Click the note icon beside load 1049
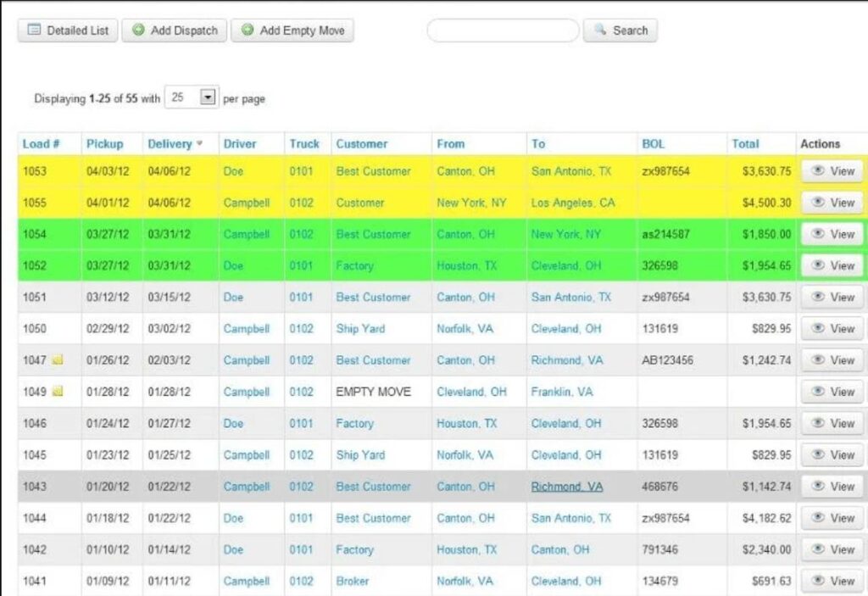 pyautogui.click(x=58, y=392)
